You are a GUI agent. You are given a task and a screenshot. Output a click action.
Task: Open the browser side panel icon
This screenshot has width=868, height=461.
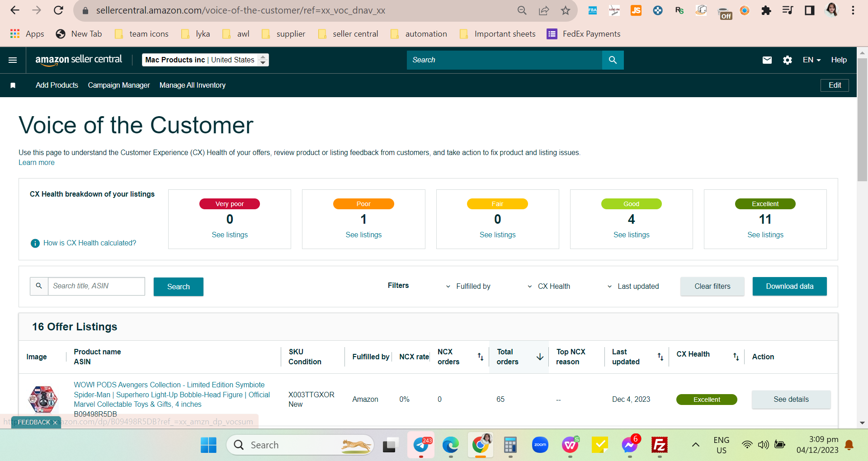click(810, 10)
